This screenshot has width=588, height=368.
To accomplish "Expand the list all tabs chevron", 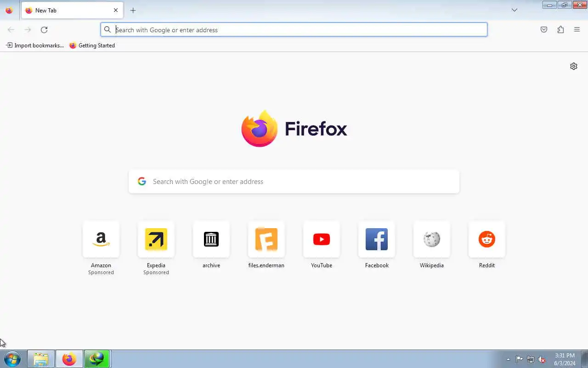I will pos(514,10).
